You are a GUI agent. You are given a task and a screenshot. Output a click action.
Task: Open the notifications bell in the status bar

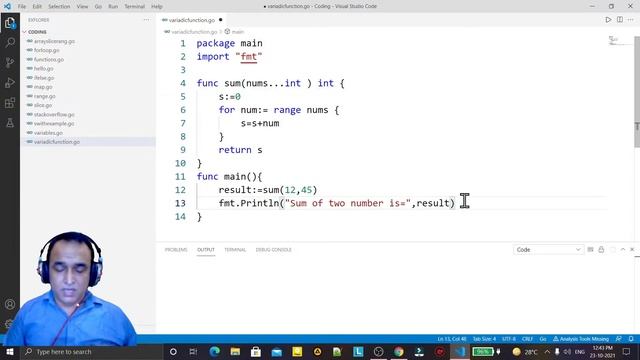click(x=631, y=339)
